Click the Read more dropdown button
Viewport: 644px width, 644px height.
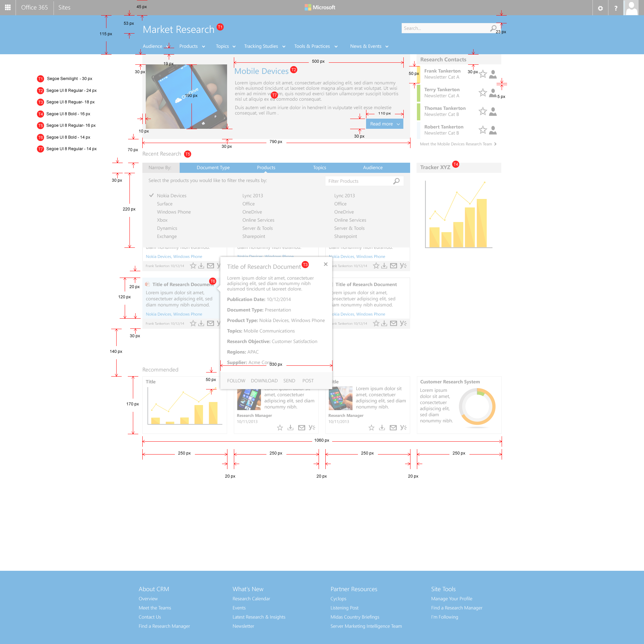[385, 124]
